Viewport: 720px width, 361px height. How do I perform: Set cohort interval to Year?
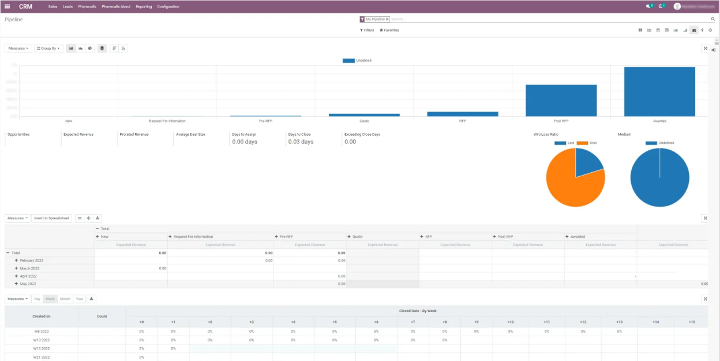[79, 299]
